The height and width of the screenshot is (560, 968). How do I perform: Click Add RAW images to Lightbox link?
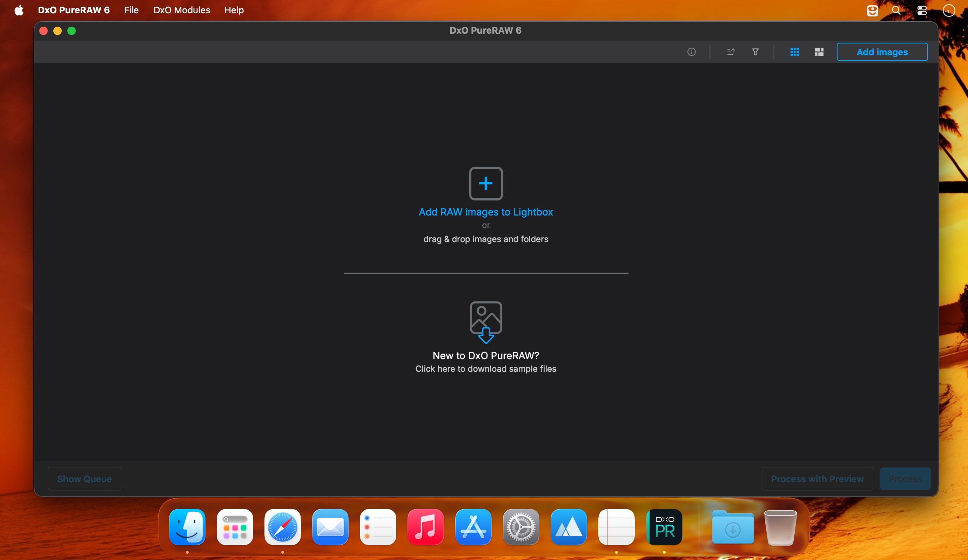[485, 212]
